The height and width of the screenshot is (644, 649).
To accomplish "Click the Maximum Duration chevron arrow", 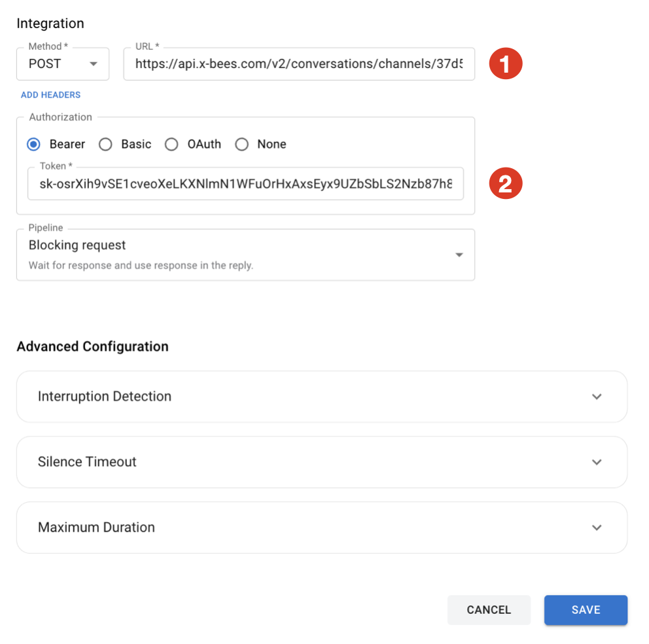I will click(x=596, y=528).
